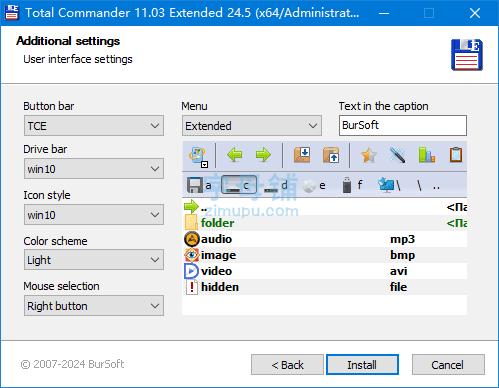Click the clipboard icon in preview toolbar

tap(456, 155)
